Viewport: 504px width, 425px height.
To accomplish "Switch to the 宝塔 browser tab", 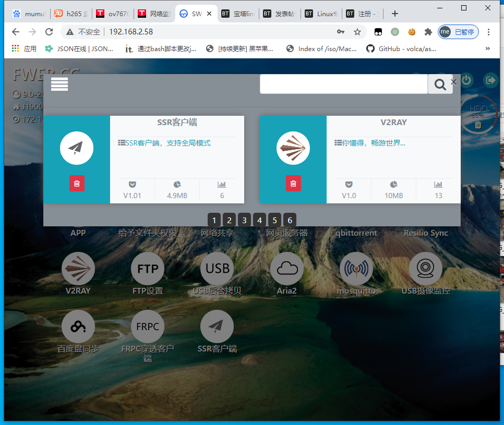I will (238, 14).
